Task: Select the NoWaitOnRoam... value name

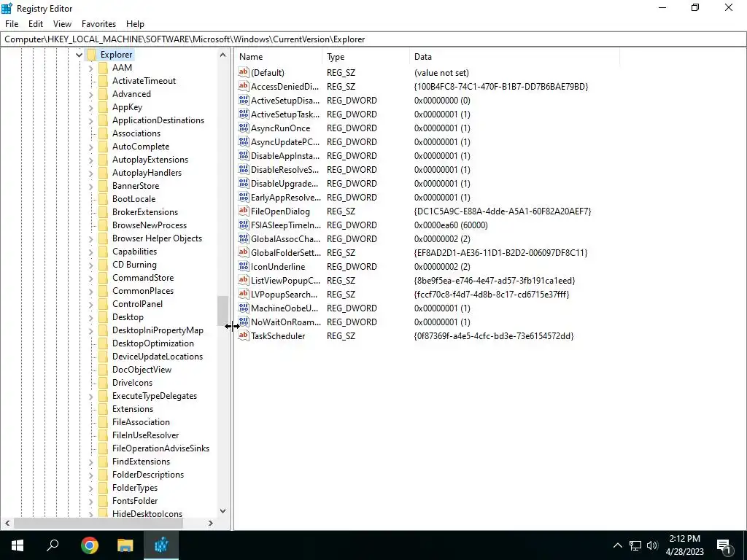Action: [286, 322]
